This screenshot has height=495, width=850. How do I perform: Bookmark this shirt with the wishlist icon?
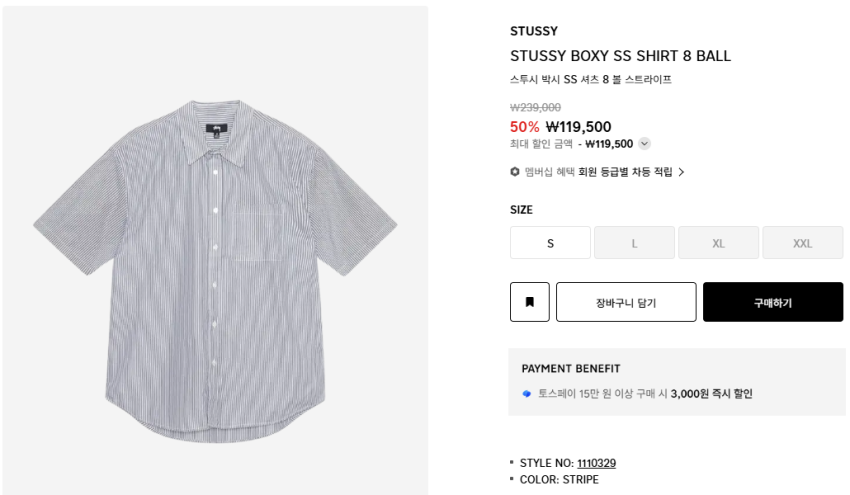[530, 302]
